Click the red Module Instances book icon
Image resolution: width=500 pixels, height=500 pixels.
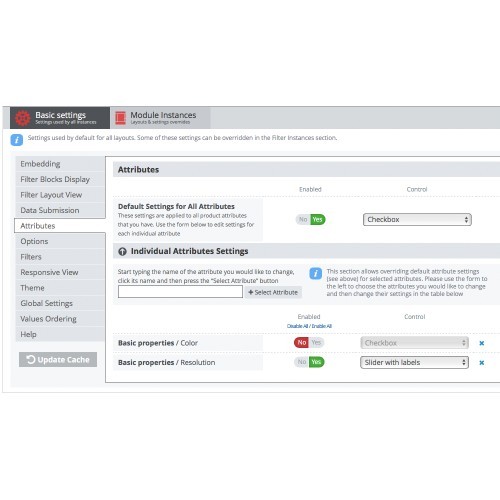120,118
